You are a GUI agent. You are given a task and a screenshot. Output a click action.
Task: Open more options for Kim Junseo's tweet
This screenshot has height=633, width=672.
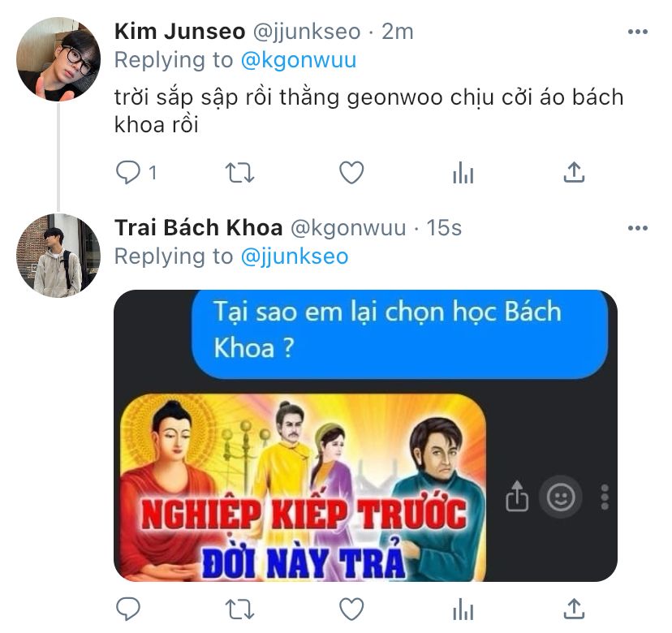(638, 32)
